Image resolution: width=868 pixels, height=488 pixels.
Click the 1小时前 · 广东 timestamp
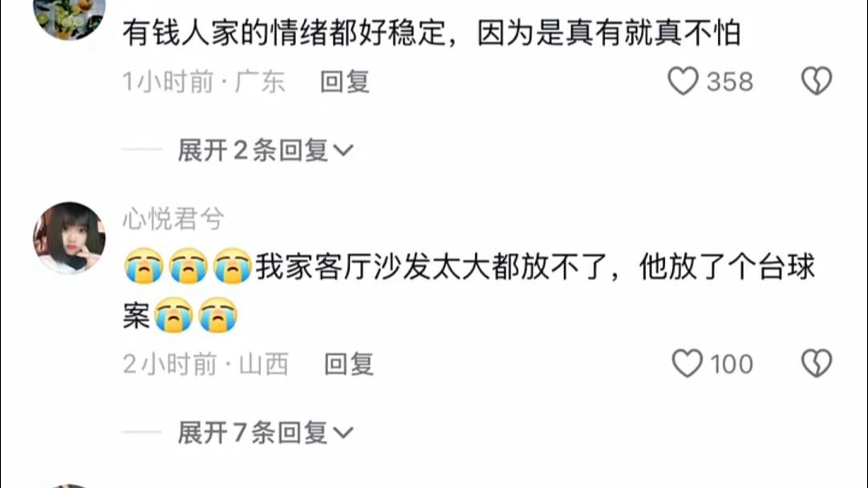click(x=204, y=81)
